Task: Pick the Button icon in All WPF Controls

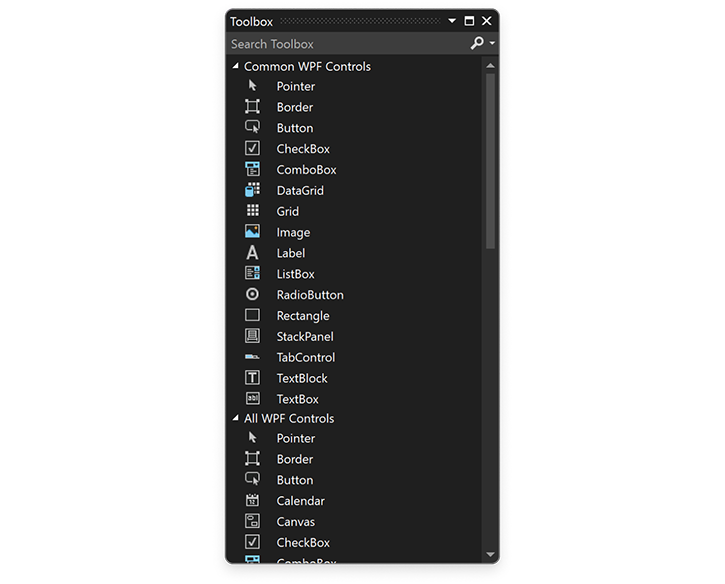Action: point(252,479)
